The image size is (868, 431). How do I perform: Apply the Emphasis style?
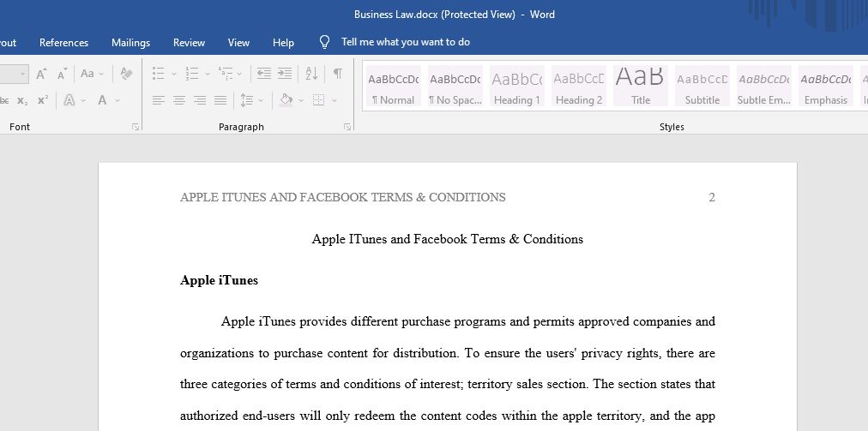(826, 86)
